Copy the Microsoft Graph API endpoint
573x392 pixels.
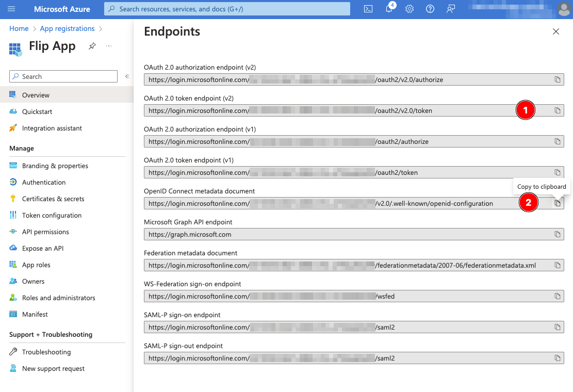pos(557,234)
